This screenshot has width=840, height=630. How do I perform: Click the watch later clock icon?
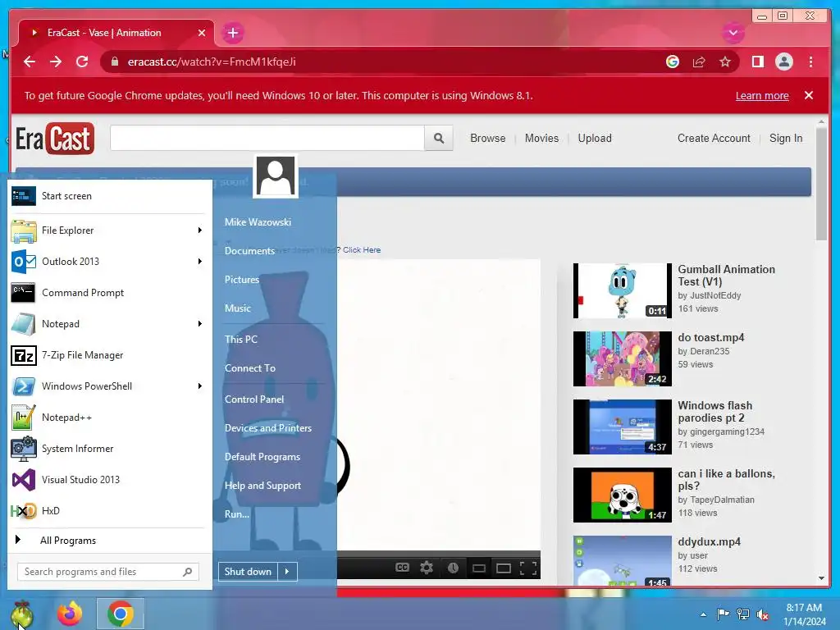coord(453,568)
